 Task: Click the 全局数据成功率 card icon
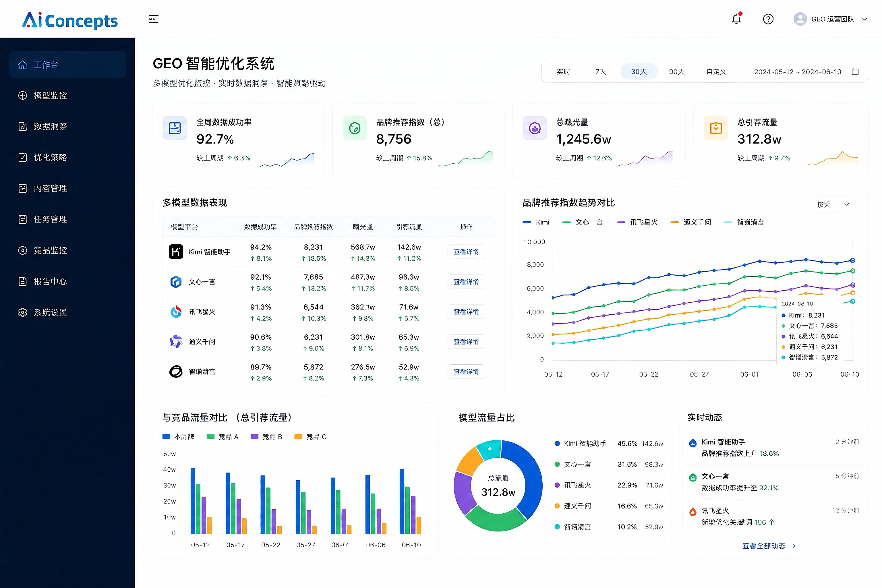click(175, 128)
